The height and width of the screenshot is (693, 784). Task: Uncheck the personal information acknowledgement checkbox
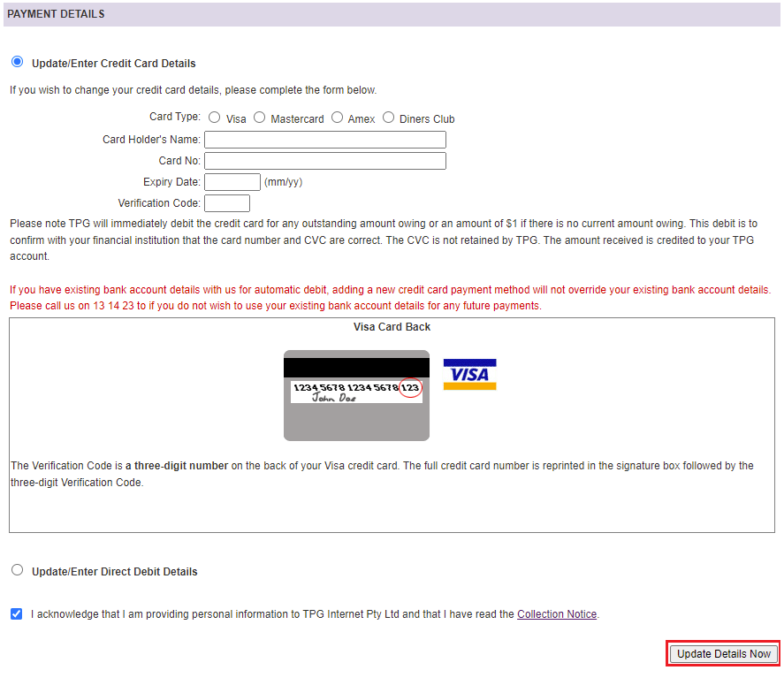[17, 614]
